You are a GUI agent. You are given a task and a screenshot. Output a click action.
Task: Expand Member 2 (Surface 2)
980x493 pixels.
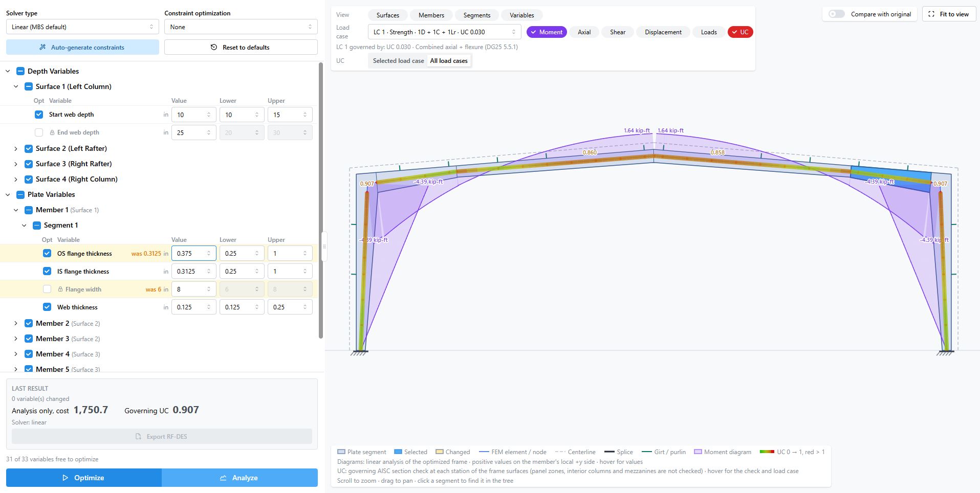16,323
